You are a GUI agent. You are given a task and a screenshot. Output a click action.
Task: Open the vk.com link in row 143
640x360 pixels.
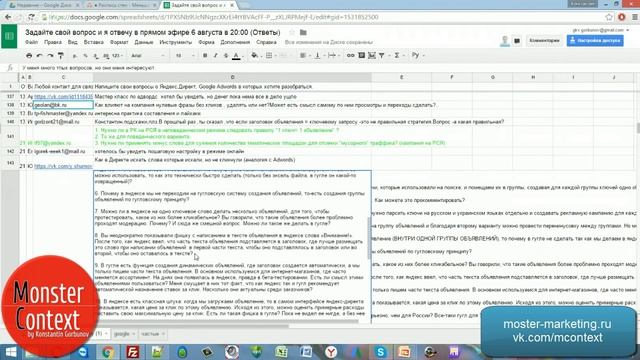click(63, 166)
